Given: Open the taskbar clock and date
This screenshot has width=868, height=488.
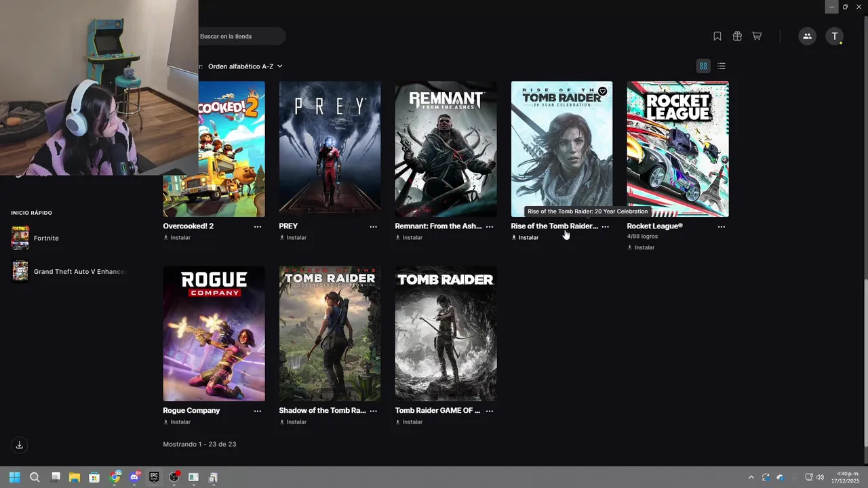Looking at the screenshot, I should pos(846,477).
